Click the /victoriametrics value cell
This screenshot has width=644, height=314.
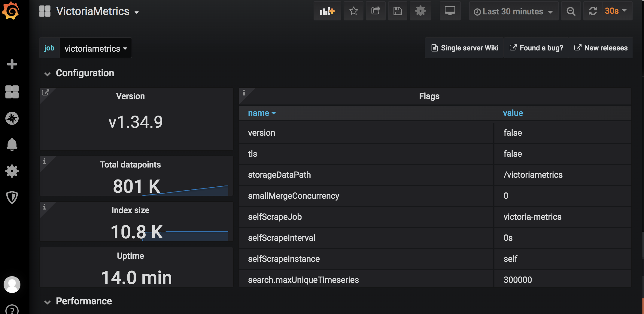(x=563, y=175)
